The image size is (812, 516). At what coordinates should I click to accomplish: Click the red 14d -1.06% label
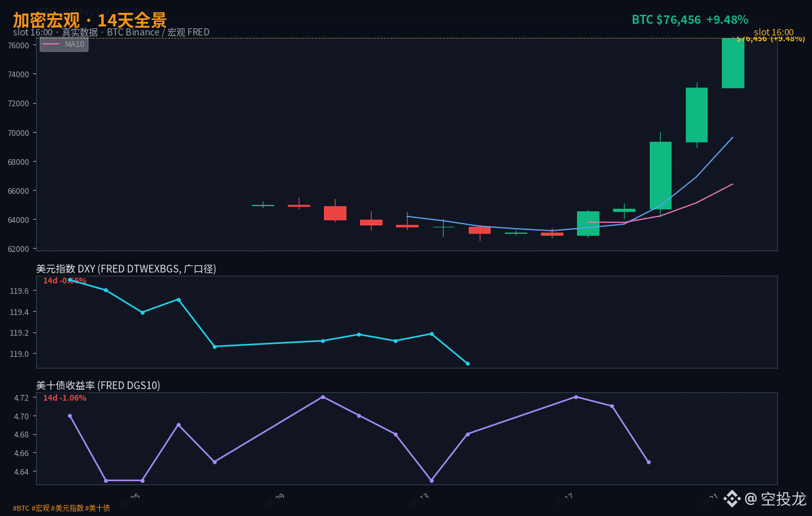pyautogui.click(x=64, y=398)
